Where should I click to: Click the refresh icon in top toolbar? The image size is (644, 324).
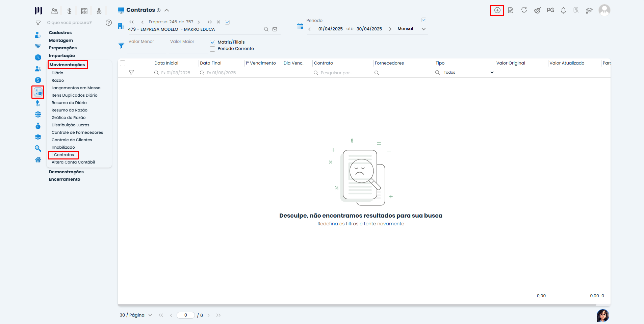pos(524,10)
